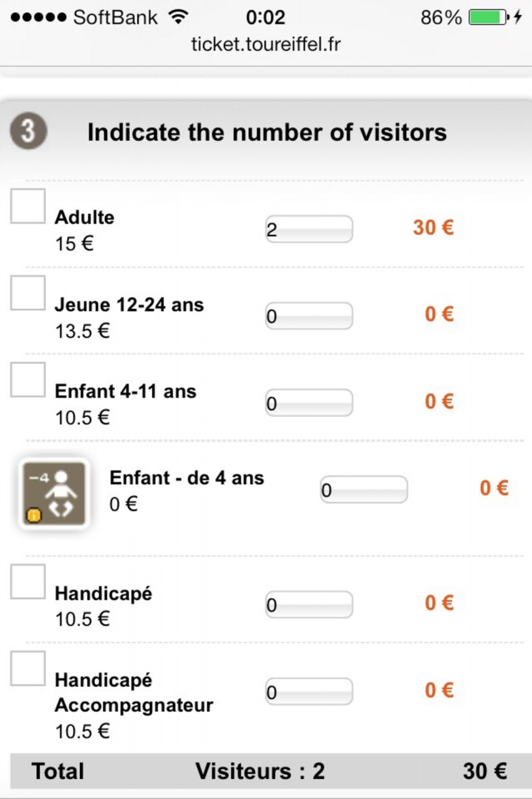Tap the Total 30 € amount

coord(484,772)
